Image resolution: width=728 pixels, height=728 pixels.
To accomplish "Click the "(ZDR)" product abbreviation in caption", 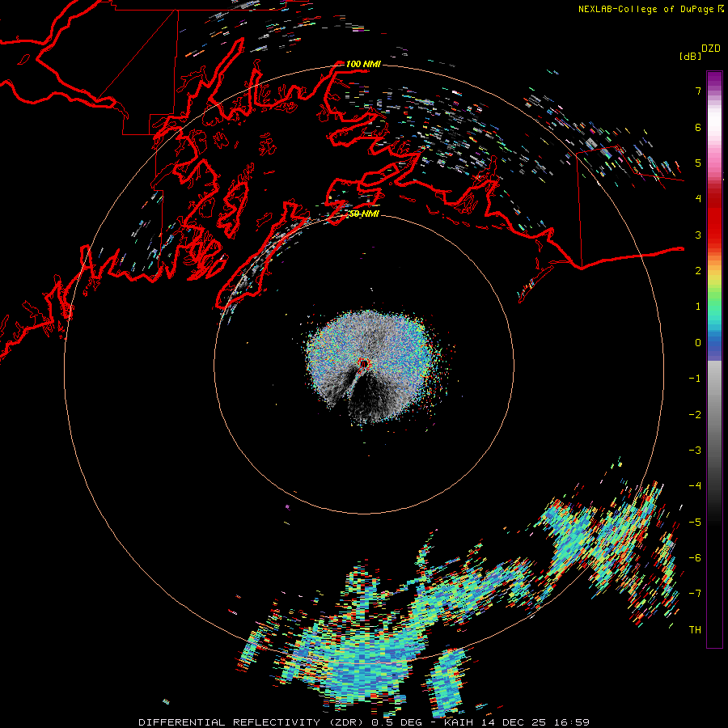I will (x=347, y=722).
